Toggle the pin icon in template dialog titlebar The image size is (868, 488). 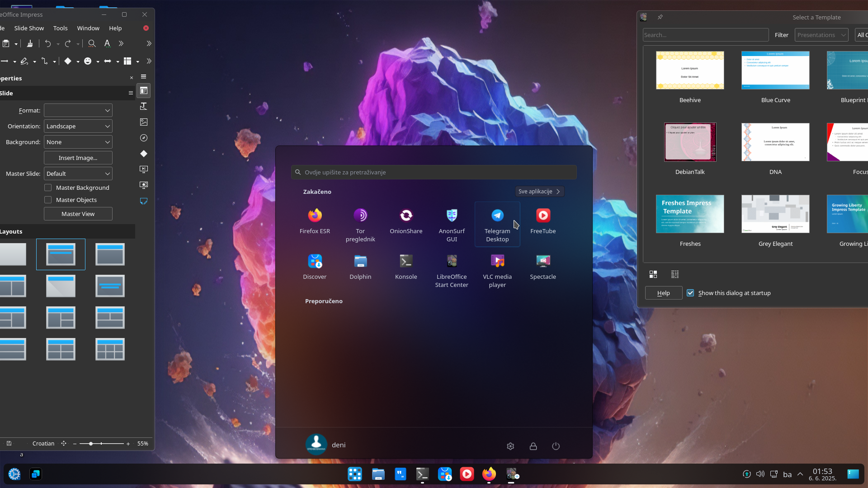click(660, 17)
